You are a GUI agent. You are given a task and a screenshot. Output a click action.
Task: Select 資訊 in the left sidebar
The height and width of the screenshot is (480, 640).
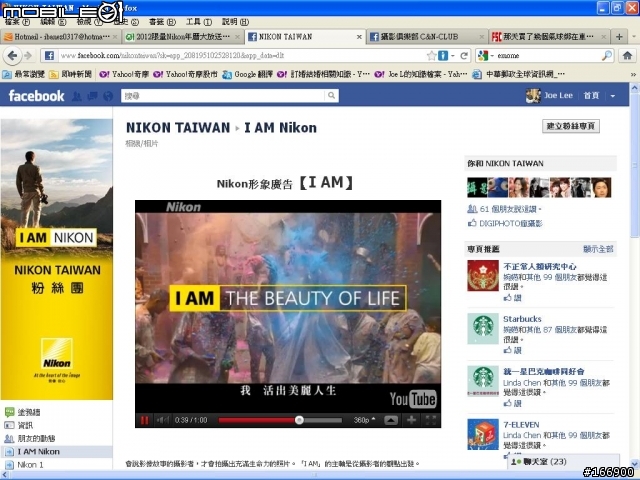point(25,425)
